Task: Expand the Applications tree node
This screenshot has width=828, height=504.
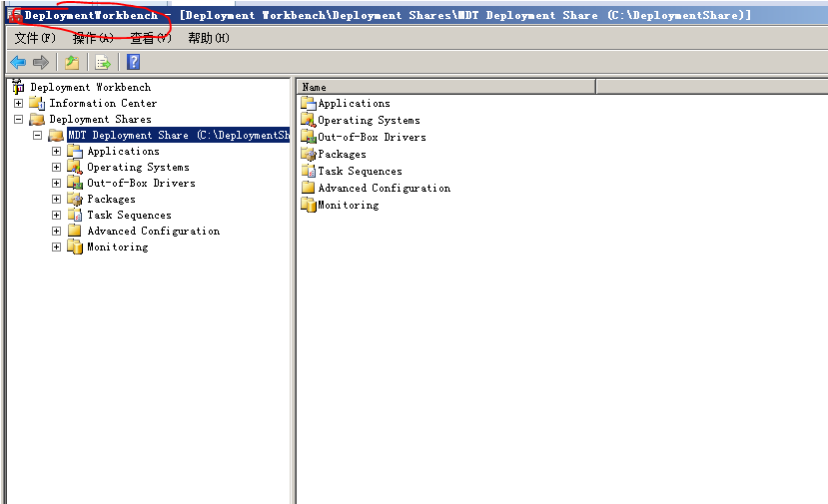Action: (x=57, y=152)
